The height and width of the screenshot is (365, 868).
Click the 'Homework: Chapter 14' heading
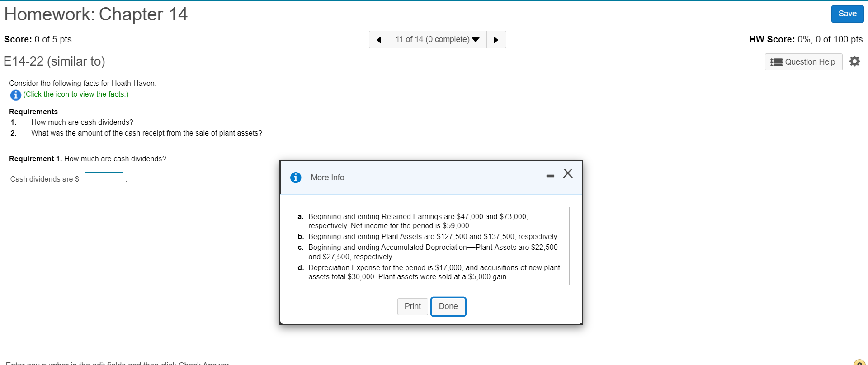point(96,14)
